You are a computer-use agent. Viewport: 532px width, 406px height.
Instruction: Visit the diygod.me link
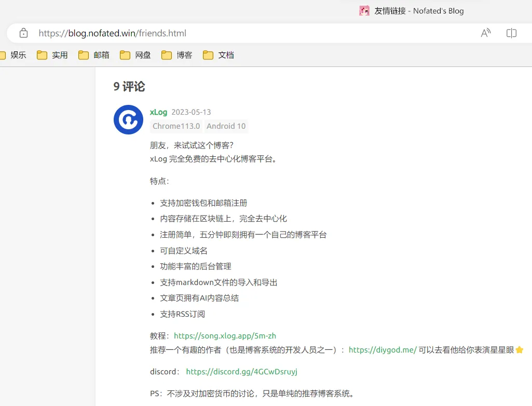(x=382, y=350)
